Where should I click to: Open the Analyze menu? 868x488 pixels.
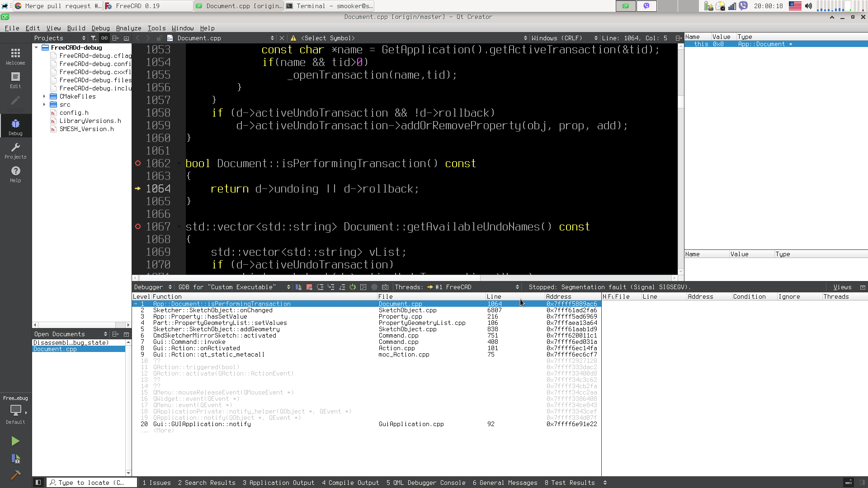tap(128, 28)
